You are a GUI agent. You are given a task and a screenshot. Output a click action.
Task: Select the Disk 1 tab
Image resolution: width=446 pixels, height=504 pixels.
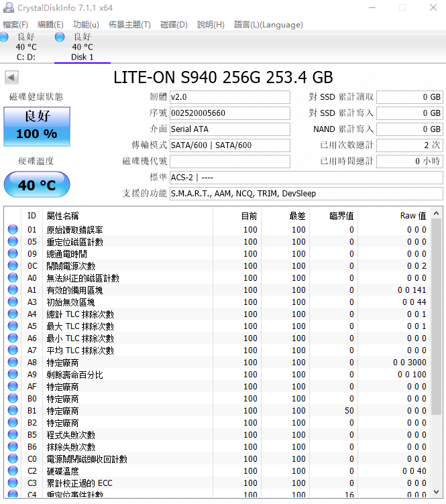click(82, 47)
